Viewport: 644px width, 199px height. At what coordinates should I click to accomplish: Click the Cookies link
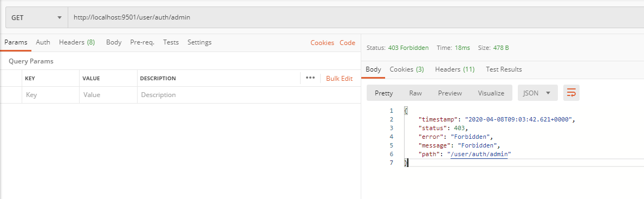tap(322, 43)
